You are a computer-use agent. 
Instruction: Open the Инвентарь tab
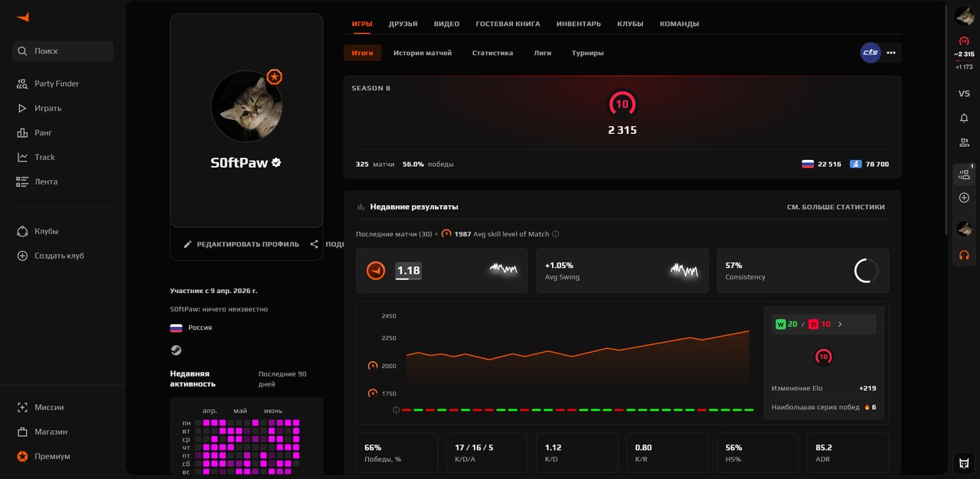pyautogui.click(x=579, y=24)
